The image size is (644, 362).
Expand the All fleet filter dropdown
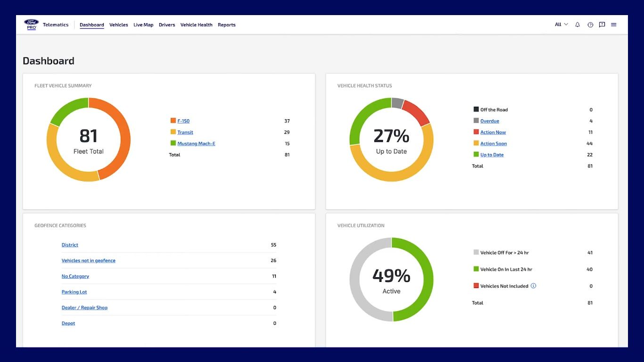tap(561, 25)
